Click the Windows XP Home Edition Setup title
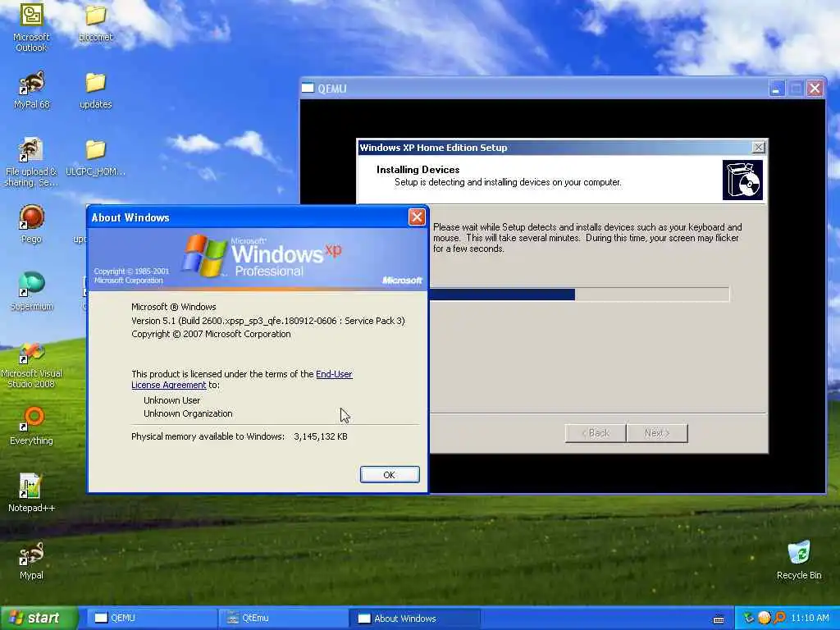The height and width of the screenshot is (630, 840). point(433,148)
